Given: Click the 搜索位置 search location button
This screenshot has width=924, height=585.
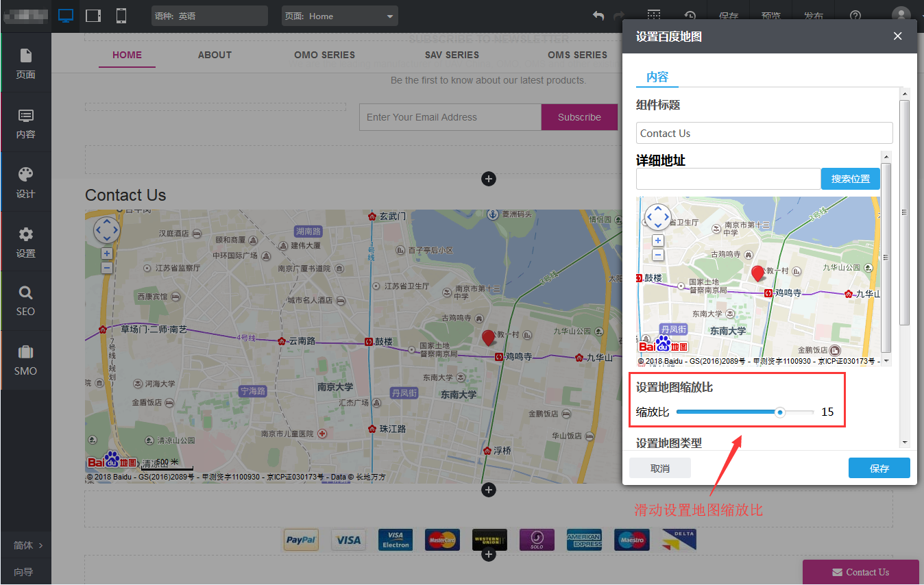Looking at the screenshot, I should point(850,179).
